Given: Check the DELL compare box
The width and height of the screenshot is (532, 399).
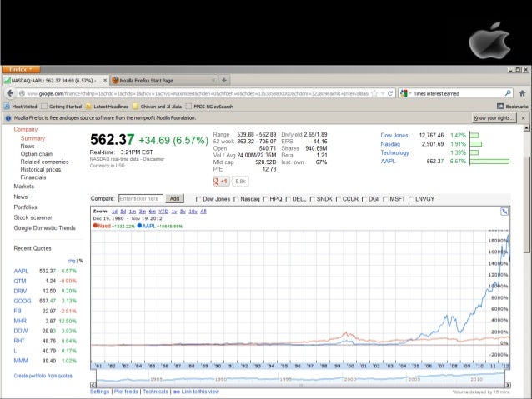Looking at the screenshot, I should tap(288, 199).
